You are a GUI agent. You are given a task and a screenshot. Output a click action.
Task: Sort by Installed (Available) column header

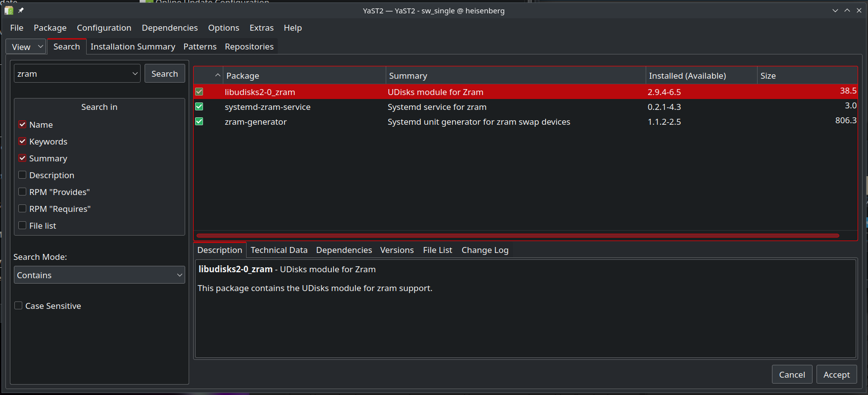pos(702,75)
